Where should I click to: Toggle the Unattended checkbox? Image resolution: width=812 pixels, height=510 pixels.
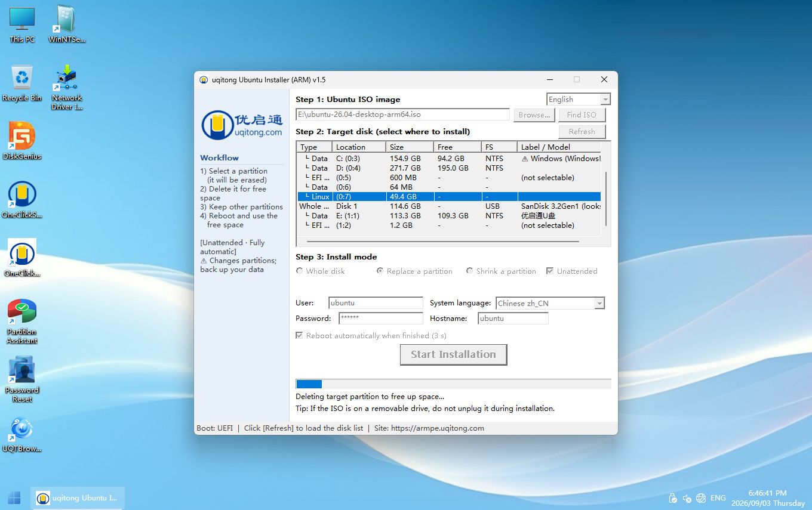tap(571, 271)
